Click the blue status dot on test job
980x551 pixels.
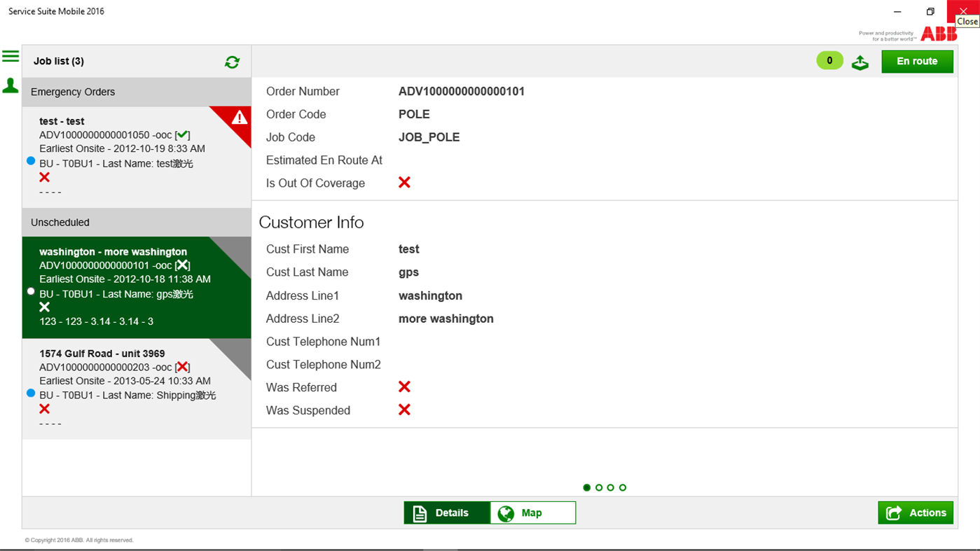tap(31, 161)
